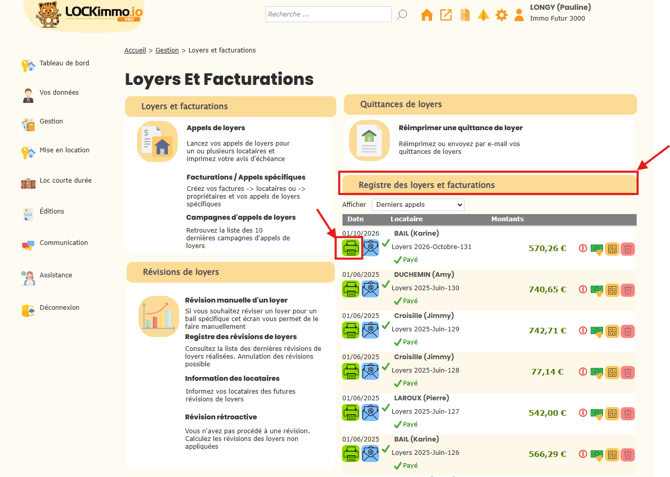Click tenant name DUCHEMIN (Amy)
The height and width of the screenshot is (477, 670).
[424, 274]
